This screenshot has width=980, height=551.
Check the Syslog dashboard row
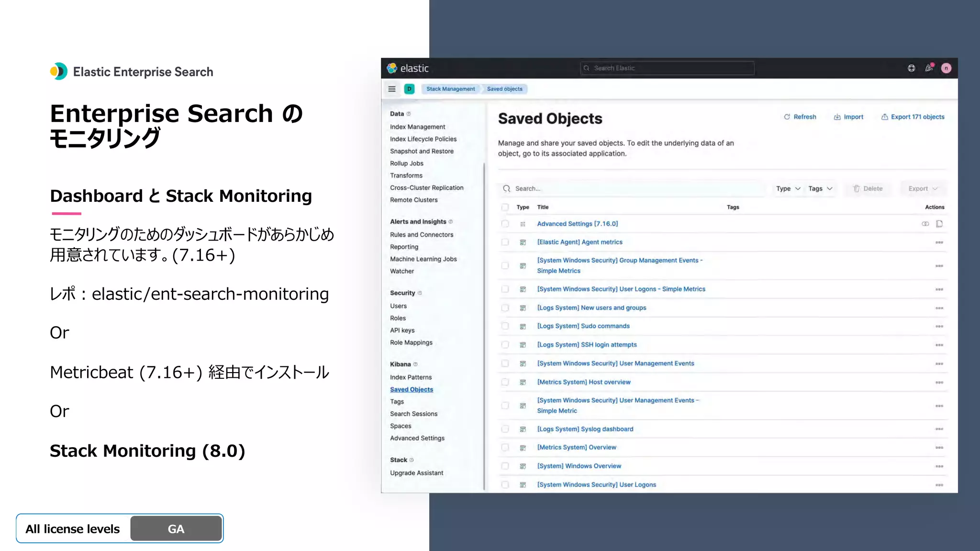(x=505, y=429)
